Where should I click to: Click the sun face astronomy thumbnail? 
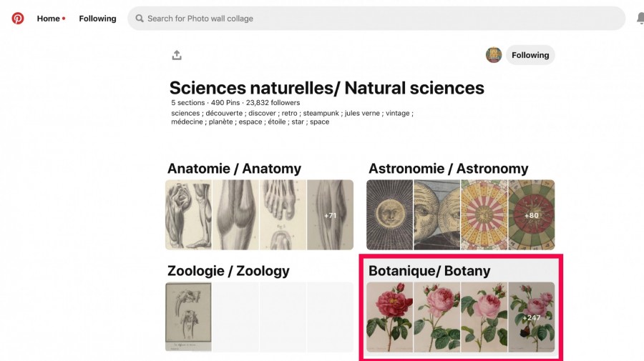390,215
